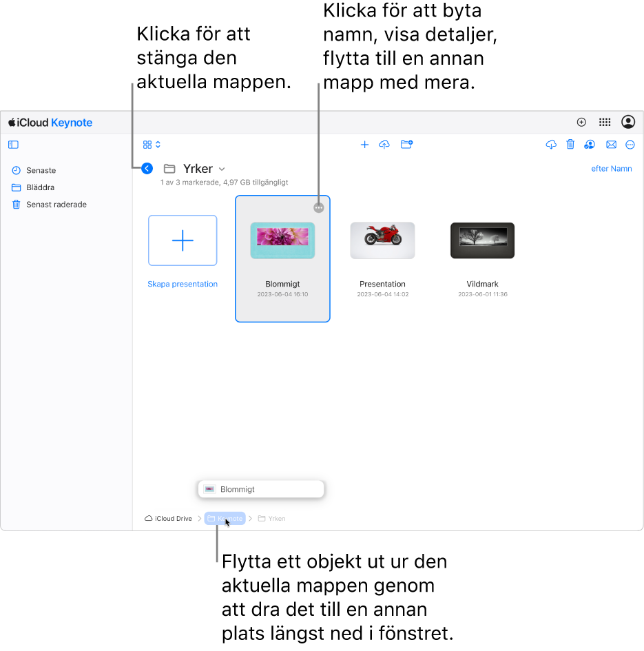Viewport: 644px width, 651px height.
Task: Click Yrken in the path bar
Action: coord(272,519)
